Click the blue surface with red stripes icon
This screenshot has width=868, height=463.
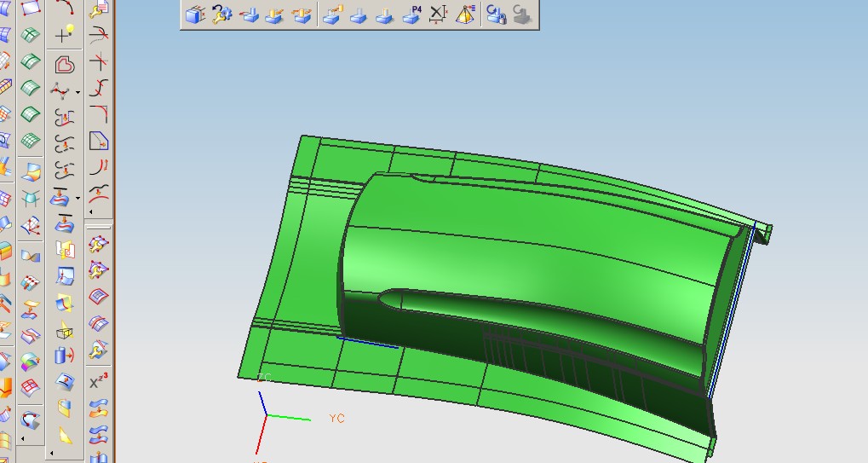[99, 323]
